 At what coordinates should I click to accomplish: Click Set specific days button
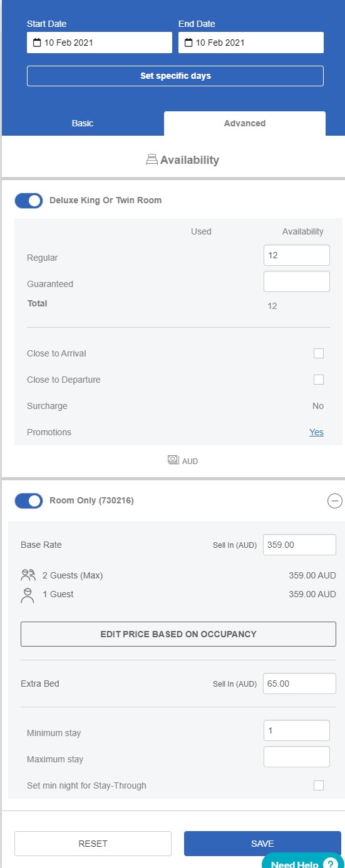click(175, 76)
